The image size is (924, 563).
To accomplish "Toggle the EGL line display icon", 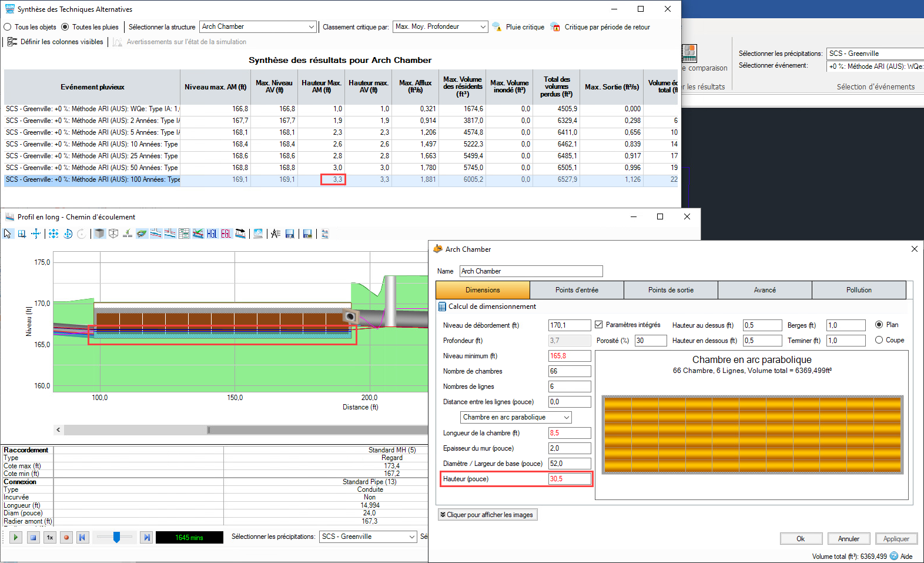I will [226, 234].
